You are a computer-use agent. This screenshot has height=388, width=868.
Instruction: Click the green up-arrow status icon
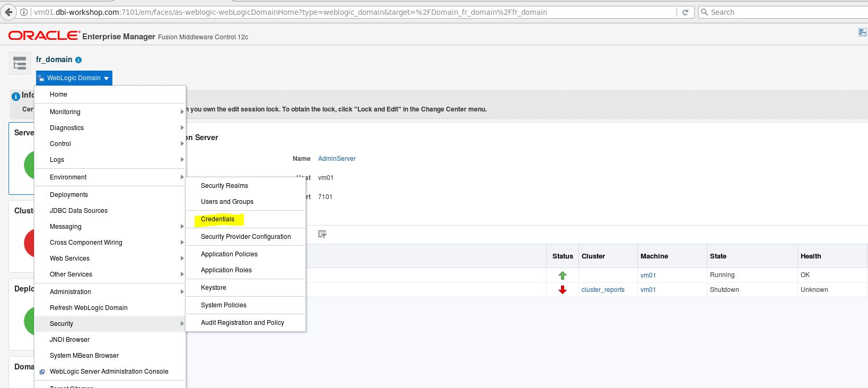563,275
